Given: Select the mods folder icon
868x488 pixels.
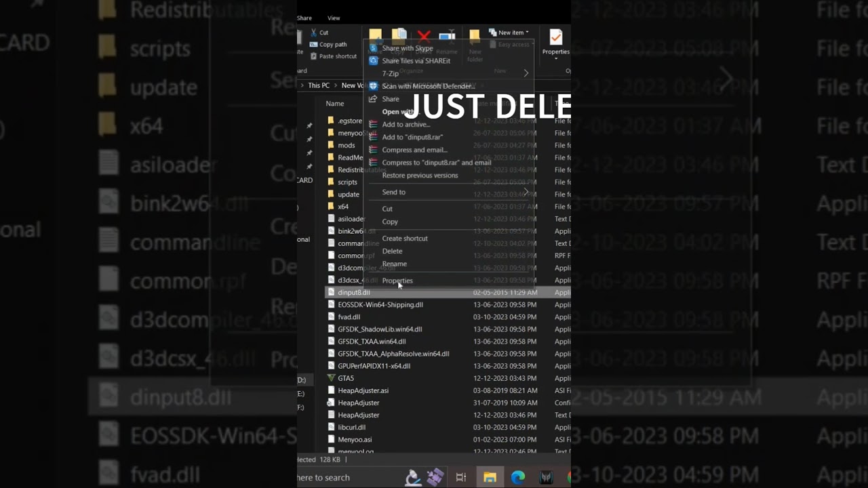Looking at the screenshot, I should point(331,145).
